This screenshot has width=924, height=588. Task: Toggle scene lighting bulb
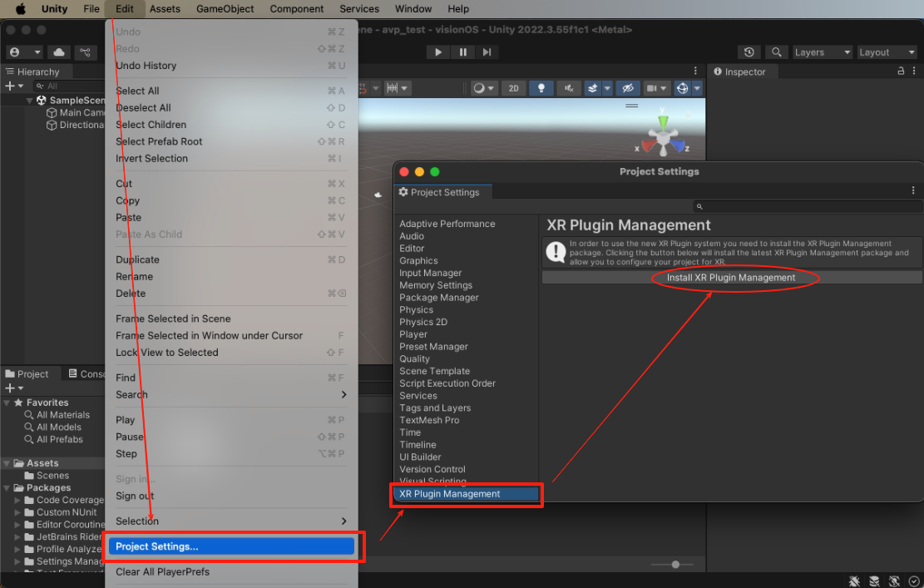coord(541,88)
